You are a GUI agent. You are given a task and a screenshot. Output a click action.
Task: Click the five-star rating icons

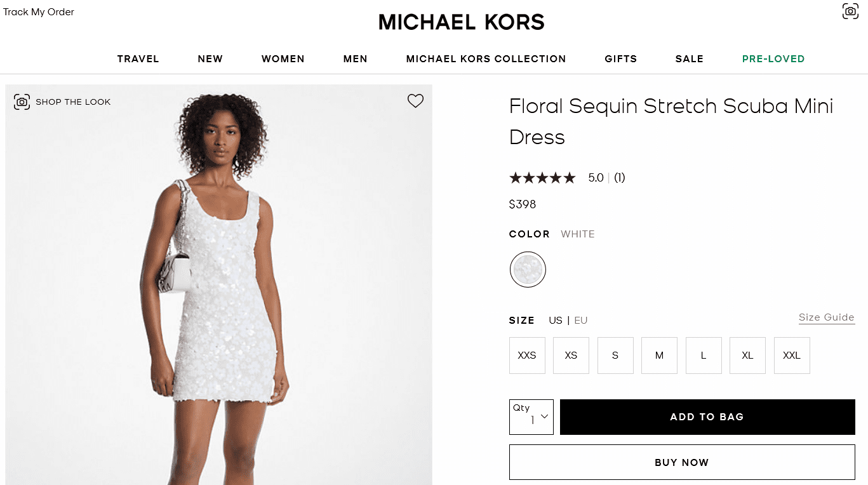click(542, 178)
